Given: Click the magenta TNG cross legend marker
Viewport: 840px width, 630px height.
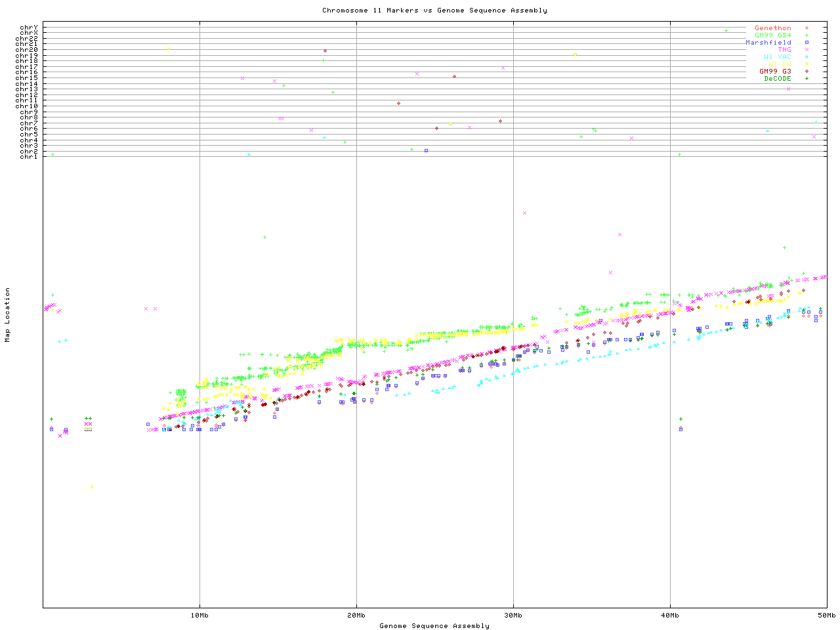Looking at the screenshot, I should pos(807,50).
